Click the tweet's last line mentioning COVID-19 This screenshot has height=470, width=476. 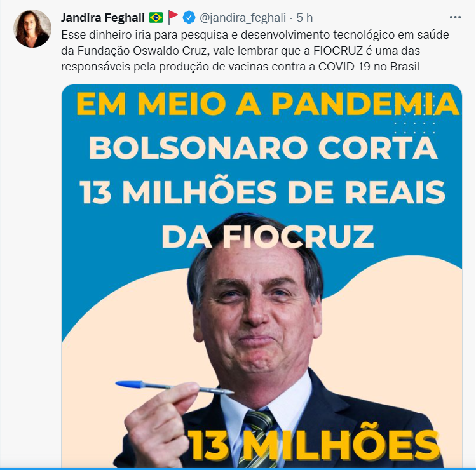point(240,67)
